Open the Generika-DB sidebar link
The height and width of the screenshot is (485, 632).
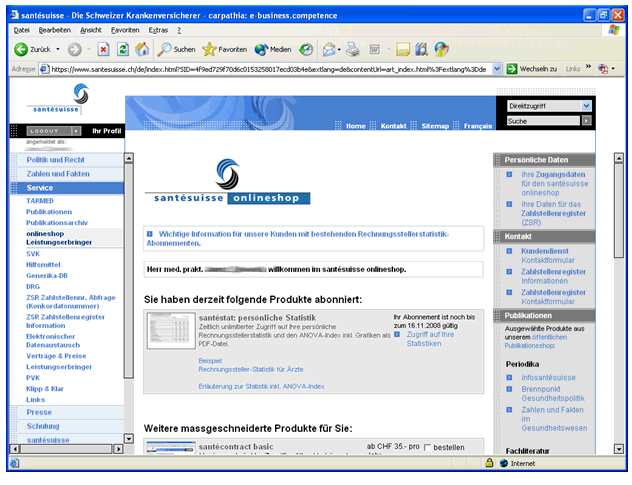[x=47, y=276]
